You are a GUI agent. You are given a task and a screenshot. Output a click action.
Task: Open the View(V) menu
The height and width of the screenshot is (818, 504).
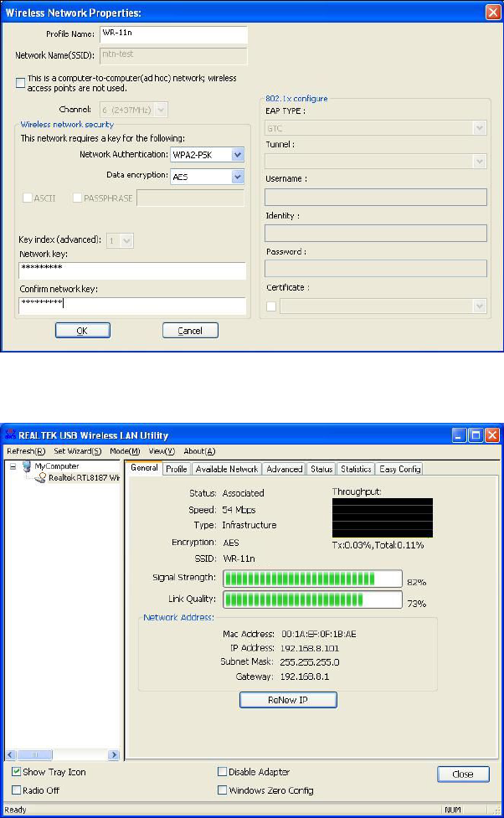tap(162, 451)
